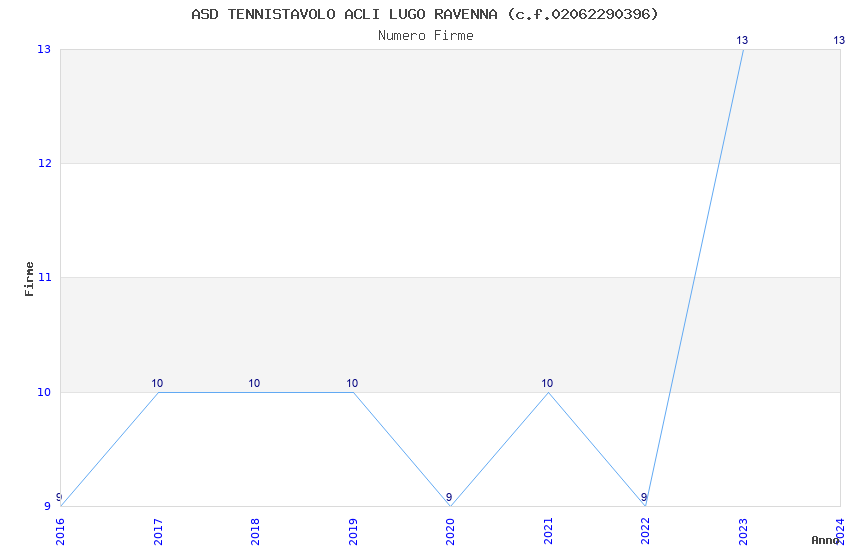Click the x-axis year 2016
The height and width of the screenshot is (550, 850).
tap(60, 532)
